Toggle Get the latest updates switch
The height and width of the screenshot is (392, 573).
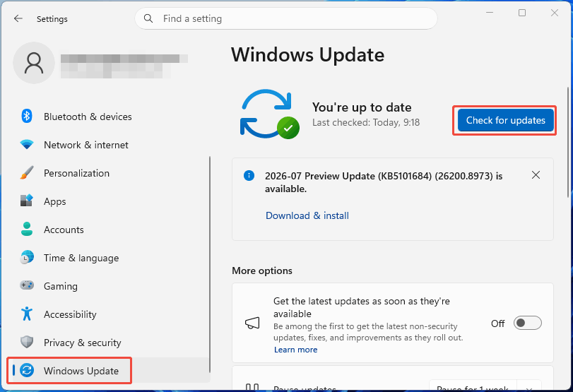(x=527, y=323)
